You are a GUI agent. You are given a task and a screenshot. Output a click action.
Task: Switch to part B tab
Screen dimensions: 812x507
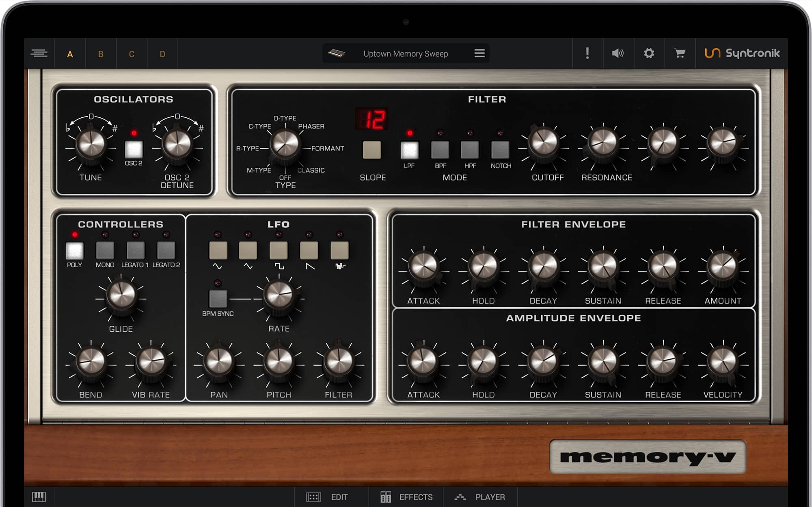point(101,54)
